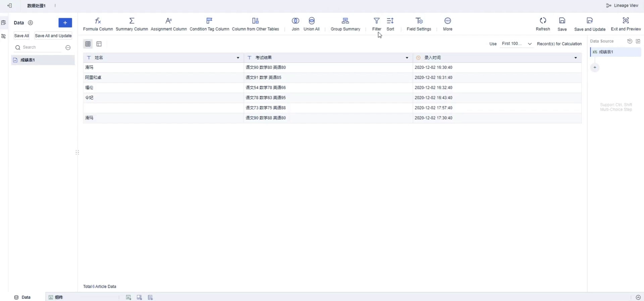Switch to the table grid view
This screenshot has width=644, height=301.
coord(88,44)
